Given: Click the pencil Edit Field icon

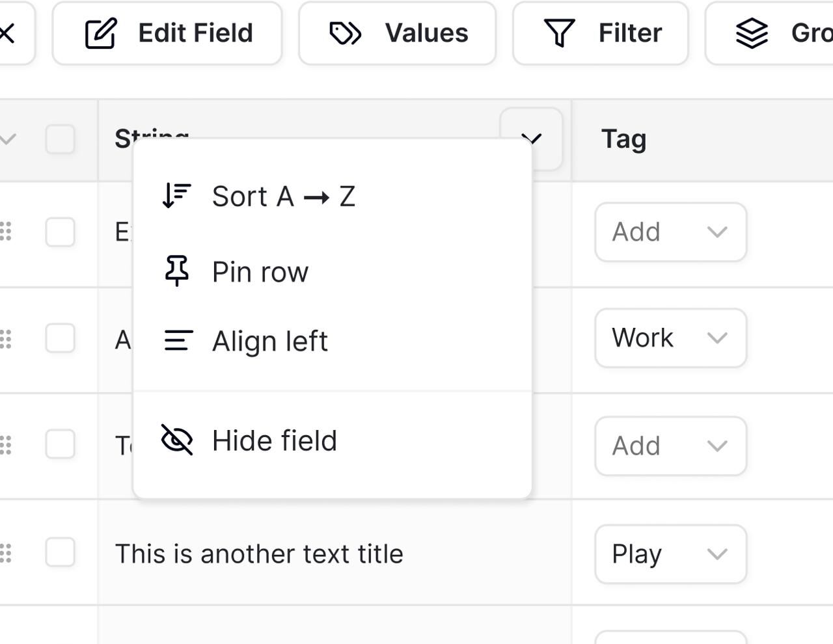Looking at the screenshot, I should (101, 33).
